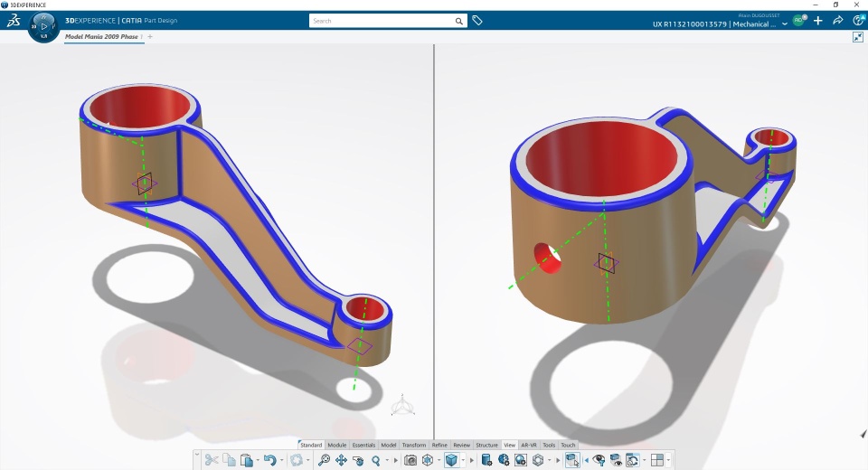The height and width of the screenshot is (470, 868).
Task: Click the search magnifier button
Action: click(459, 21)
